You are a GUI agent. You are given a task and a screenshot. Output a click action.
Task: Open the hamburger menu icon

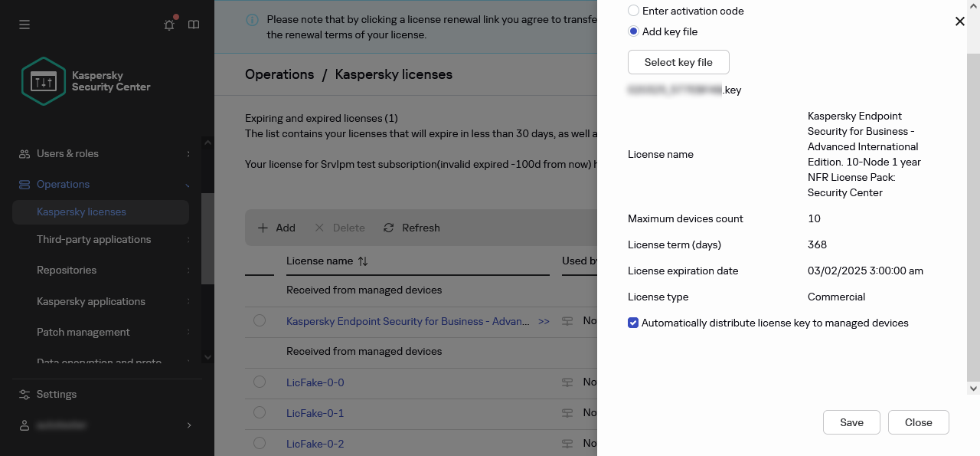[24, 25]
